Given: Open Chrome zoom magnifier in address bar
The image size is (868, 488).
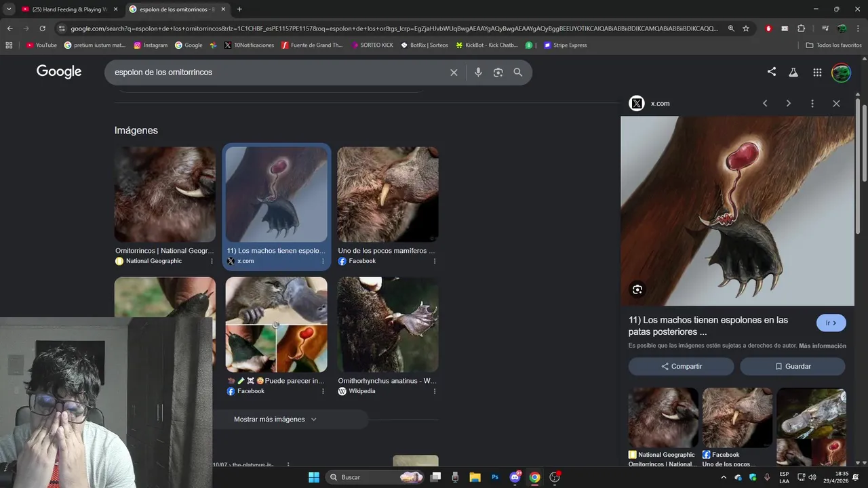Looking at the screenshot, I should coord(731,28).
